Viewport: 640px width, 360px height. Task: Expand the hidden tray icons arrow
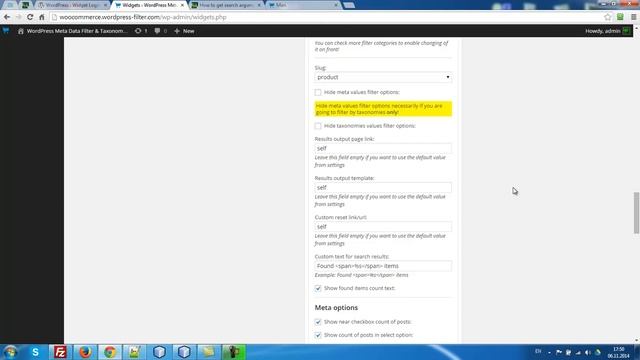pos(549,352)
